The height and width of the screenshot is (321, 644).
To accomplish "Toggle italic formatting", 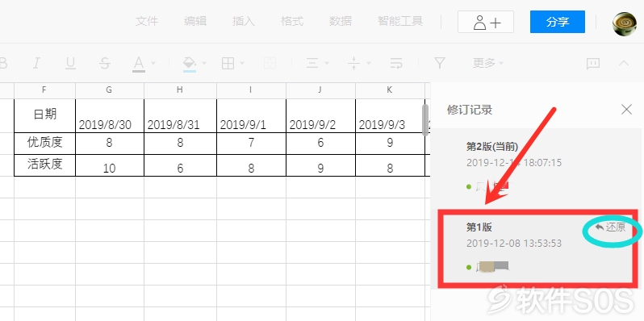I will point(36,63).
